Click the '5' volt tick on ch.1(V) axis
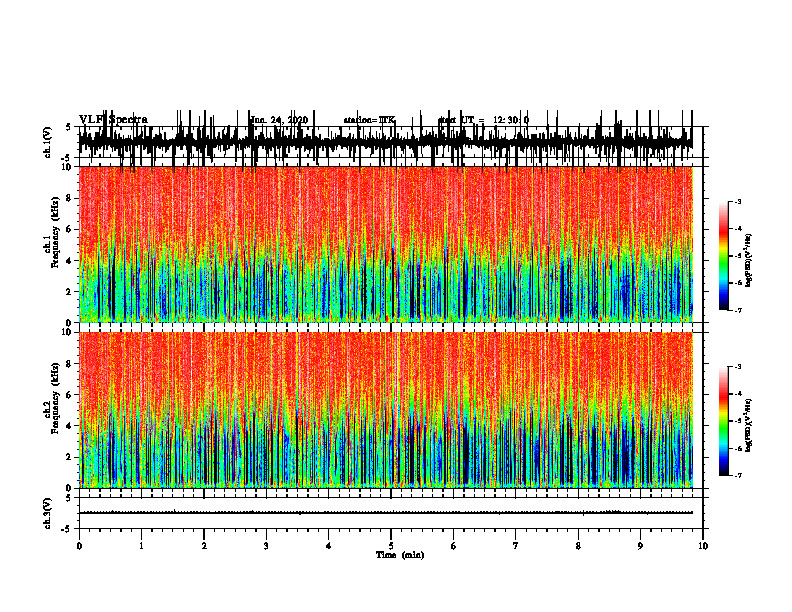Viewport: 792px width, 612px height. (x=69, y=127)
